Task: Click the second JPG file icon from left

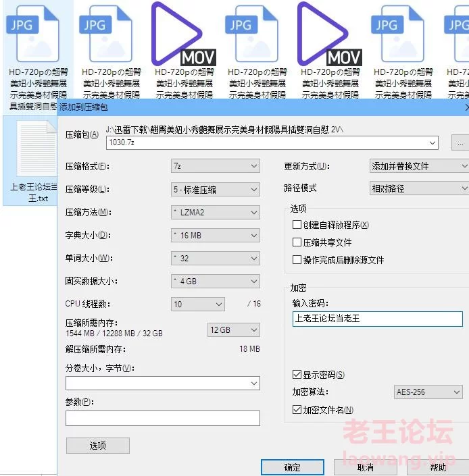Action: (x=105, y=35)
